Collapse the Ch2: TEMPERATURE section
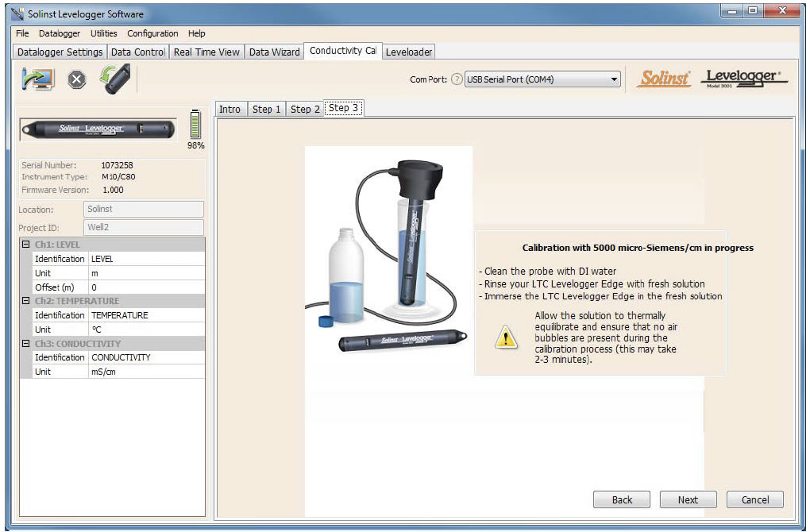The width and height of the screenshot is (810, 532). [26, 301]
